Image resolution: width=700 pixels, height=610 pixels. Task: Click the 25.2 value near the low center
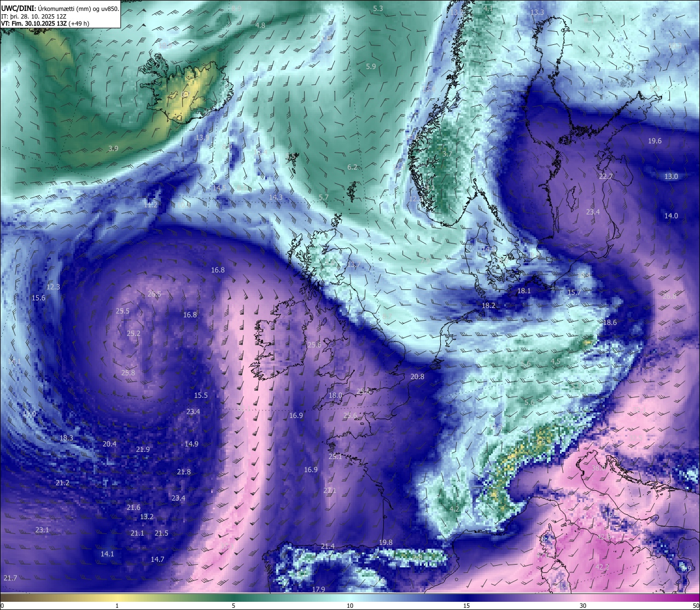(x=133, y=334)
